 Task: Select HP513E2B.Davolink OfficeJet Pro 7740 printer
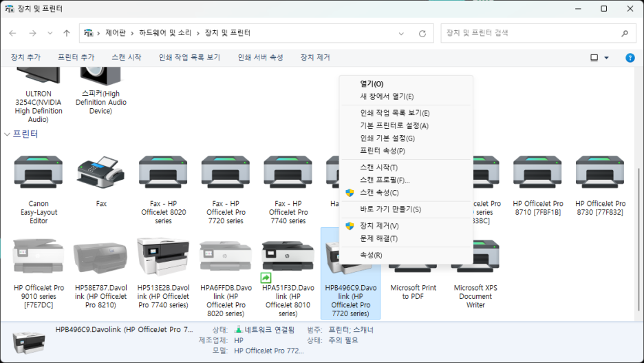(x=164, y=273)
